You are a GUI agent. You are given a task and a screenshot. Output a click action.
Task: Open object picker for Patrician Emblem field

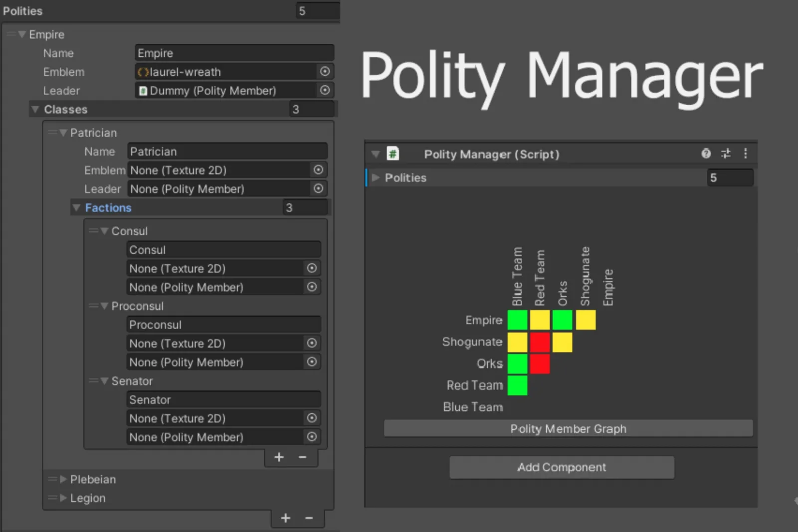pos(318,170)
